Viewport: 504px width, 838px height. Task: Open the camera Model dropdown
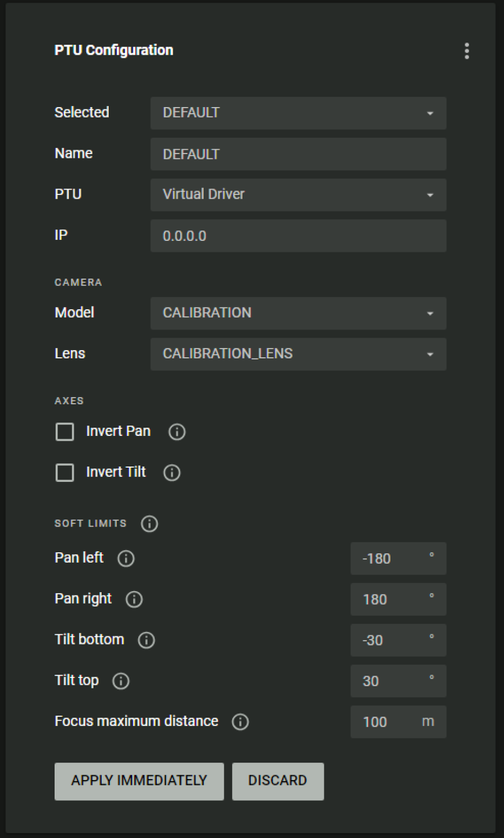298,313
